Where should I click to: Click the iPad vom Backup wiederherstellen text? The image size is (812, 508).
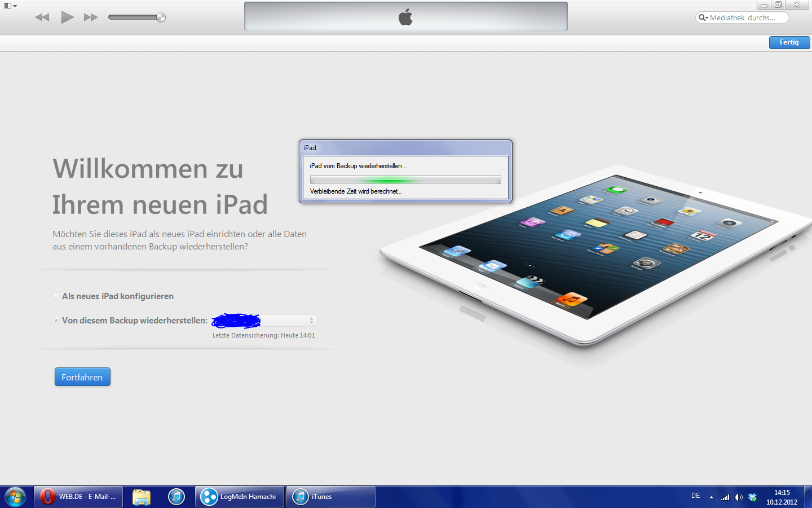coord(358,166)
